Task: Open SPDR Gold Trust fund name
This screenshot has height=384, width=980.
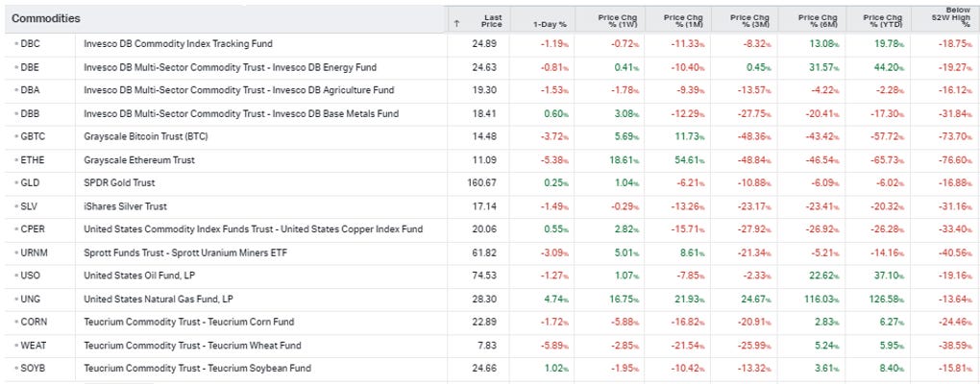Action: [120, 182]
